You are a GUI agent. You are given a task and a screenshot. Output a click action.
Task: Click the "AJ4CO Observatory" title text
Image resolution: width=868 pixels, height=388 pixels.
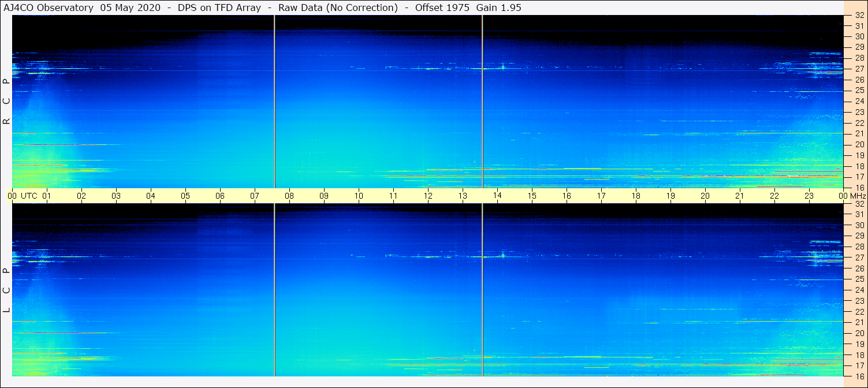coord(49,8)
